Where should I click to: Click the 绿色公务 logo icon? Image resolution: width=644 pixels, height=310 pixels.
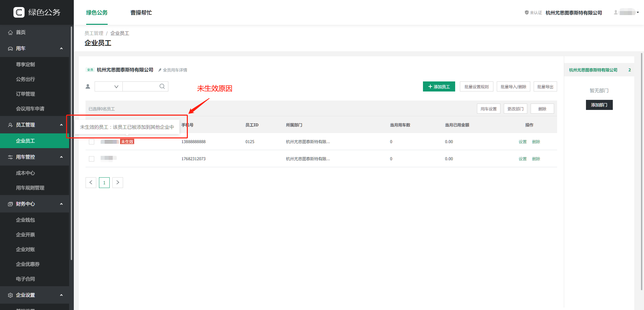19,12
